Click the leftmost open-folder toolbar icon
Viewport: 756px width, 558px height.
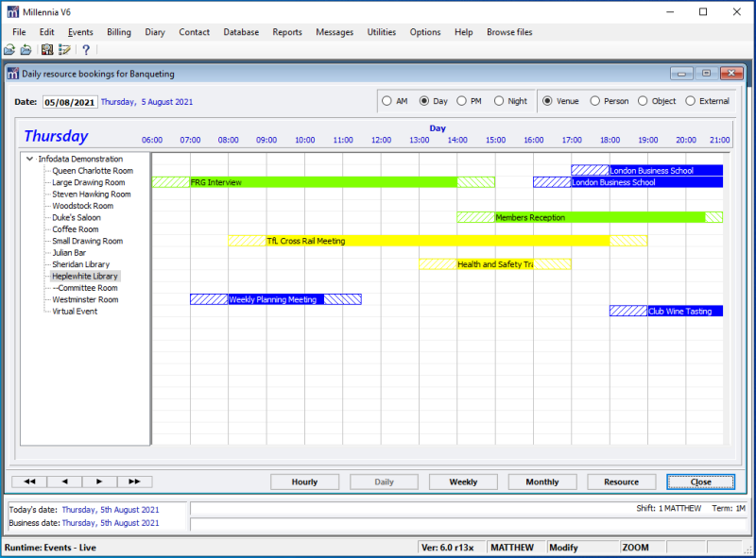pos(9,50)
